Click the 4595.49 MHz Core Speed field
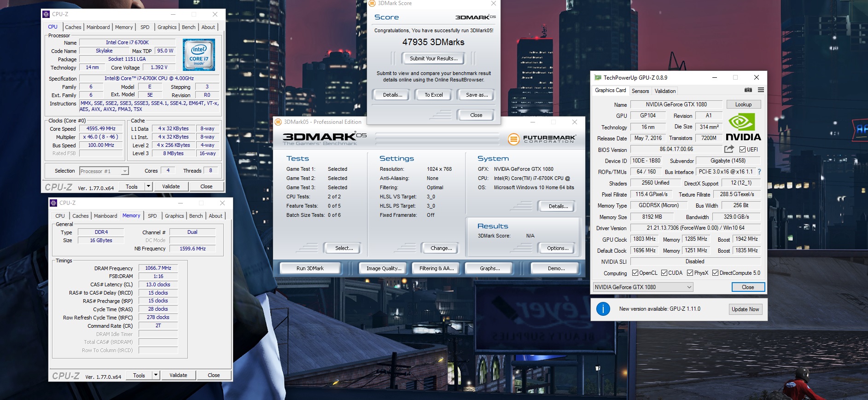Screen dimensions: 868x400 101,129
